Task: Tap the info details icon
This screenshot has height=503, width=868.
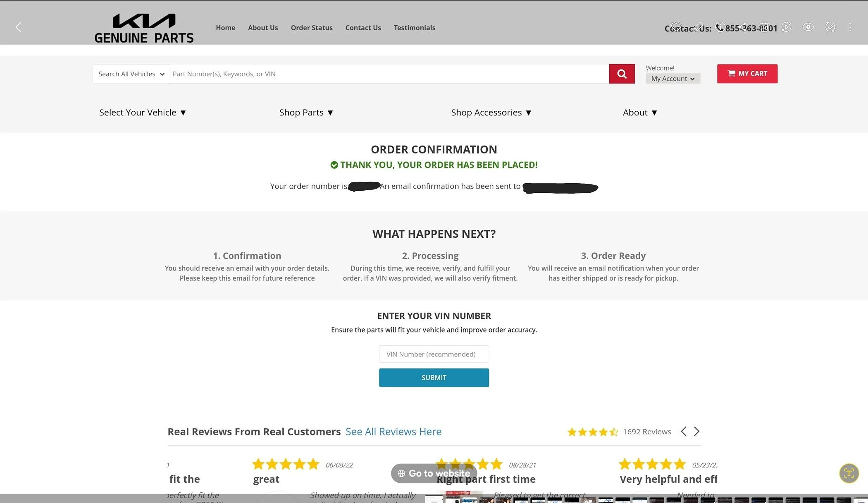Action: click(x=720, y=27)
